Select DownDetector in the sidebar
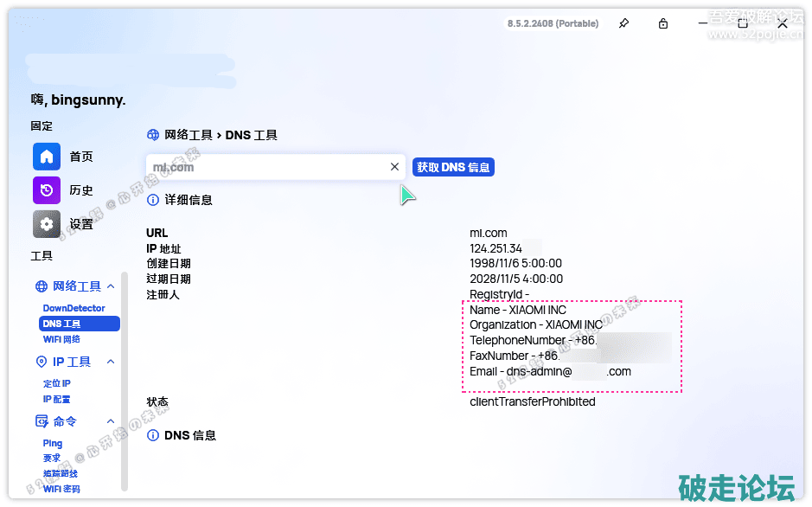Image resolution: width=812 pixels, height=507 pixels. tap(74, 308)
